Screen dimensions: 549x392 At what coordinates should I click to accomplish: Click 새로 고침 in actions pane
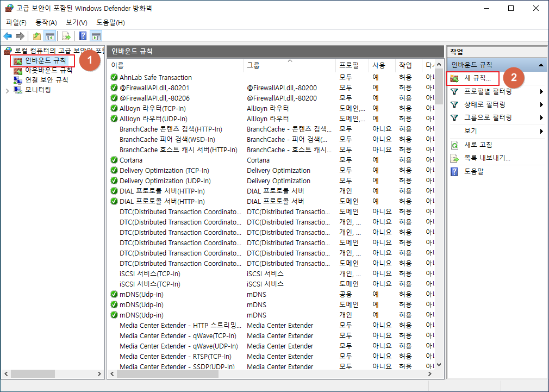coord(478,145)
